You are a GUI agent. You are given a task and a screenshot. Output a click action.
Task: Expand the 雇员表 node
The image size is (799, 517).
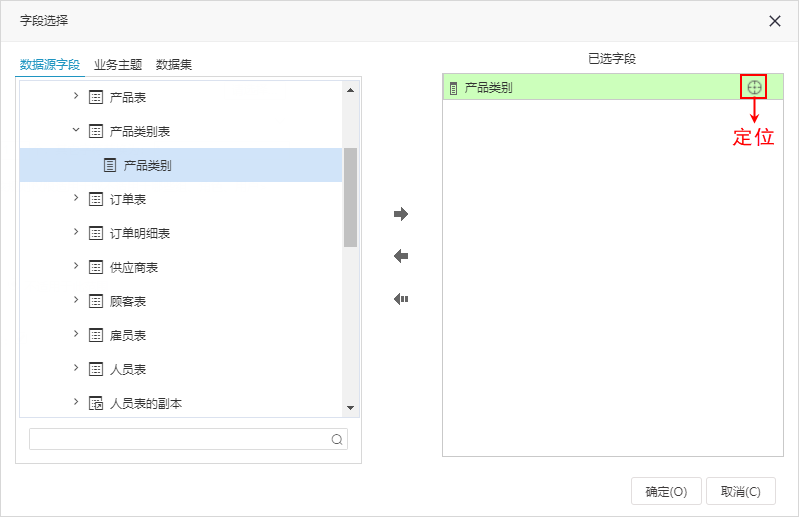tap(76, 334)
